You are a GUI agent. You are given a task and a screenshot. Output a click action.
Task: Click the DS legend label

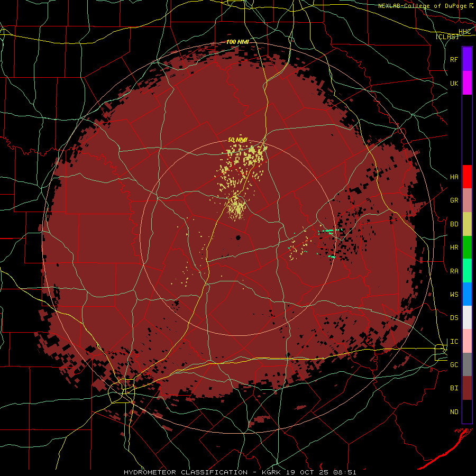(454, 318)
